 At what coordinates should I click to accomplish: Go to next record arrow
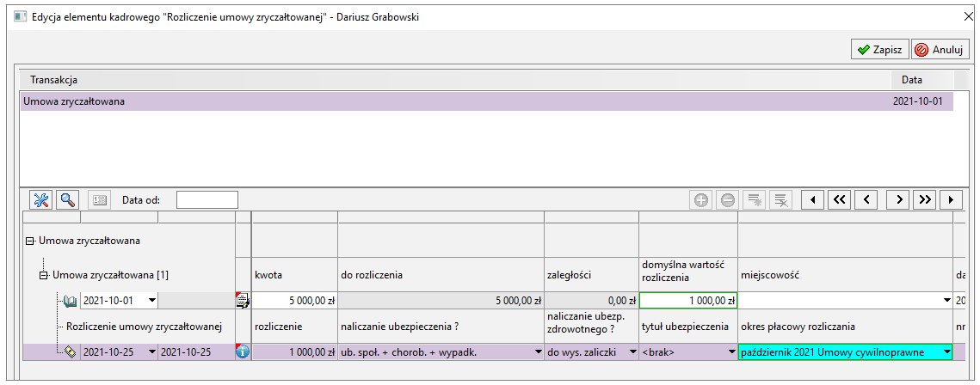pyautogui.click(x=898, y=200)
